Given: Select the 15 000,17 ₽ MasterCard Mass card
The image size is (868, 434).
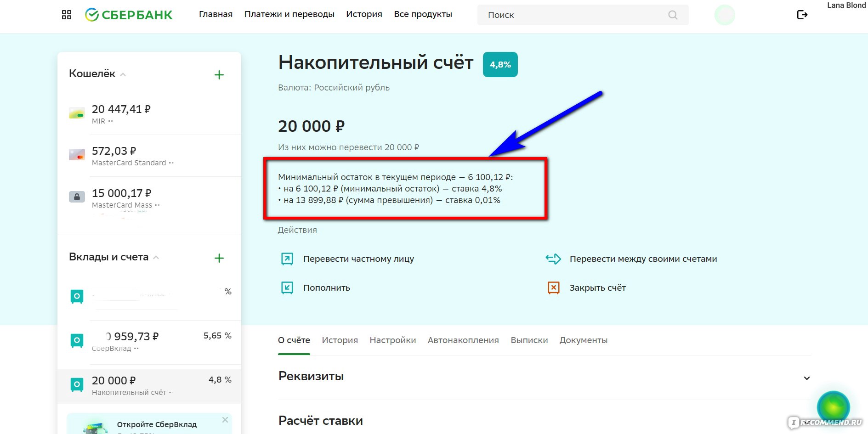Looking at the screenshot, I should click(x=149, y=198).
